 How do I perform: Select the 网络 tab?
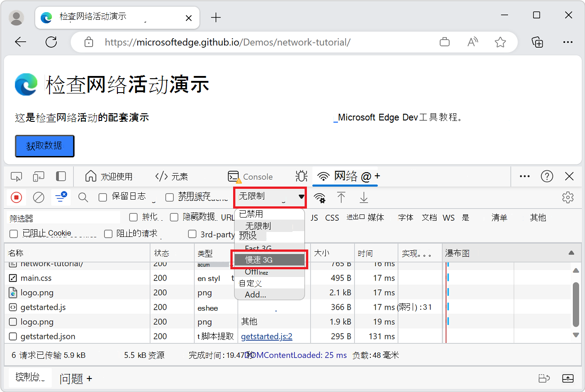point(345,176)
